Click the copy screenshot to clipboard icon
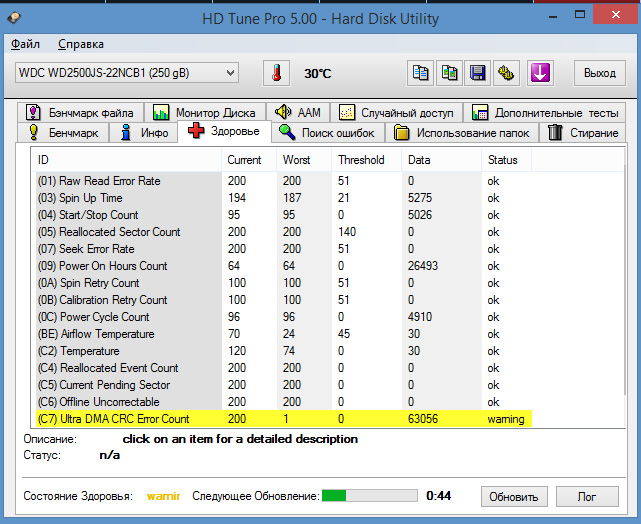 point(450,73)
